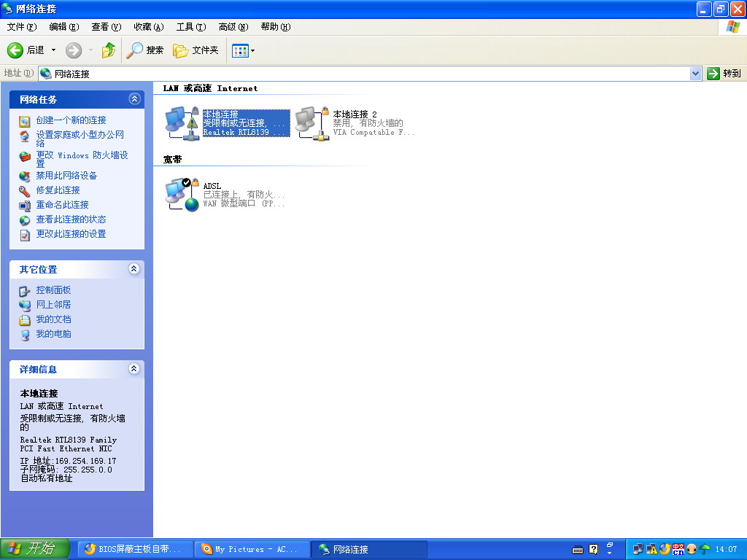Click the Back (后退) arrow icon
747x560 pixels.
pos(15,50)
